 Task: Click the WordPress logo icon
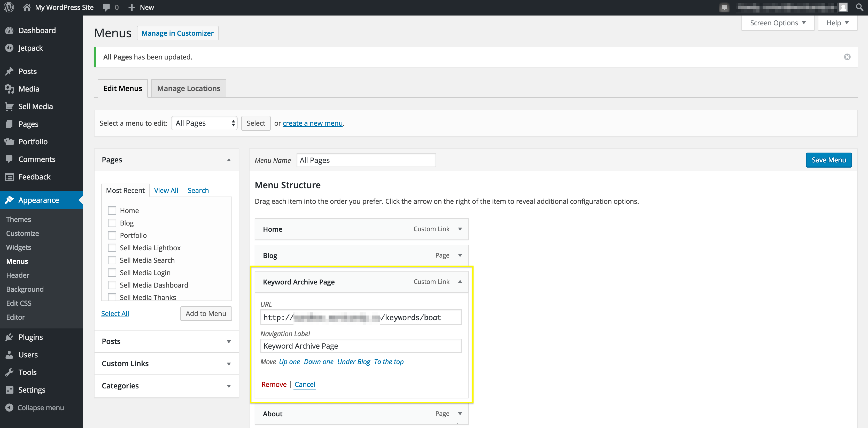pyautogui.click(x=9, y=7)
